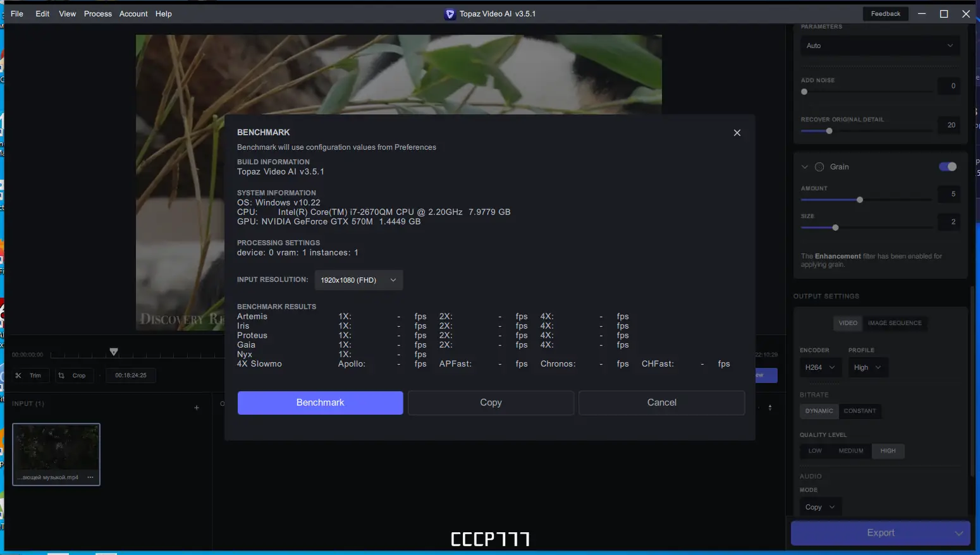Click the Grain filter icon
The width and height of the screenshot is (980, 555).
pyautogui.click(x=819, y=166)
